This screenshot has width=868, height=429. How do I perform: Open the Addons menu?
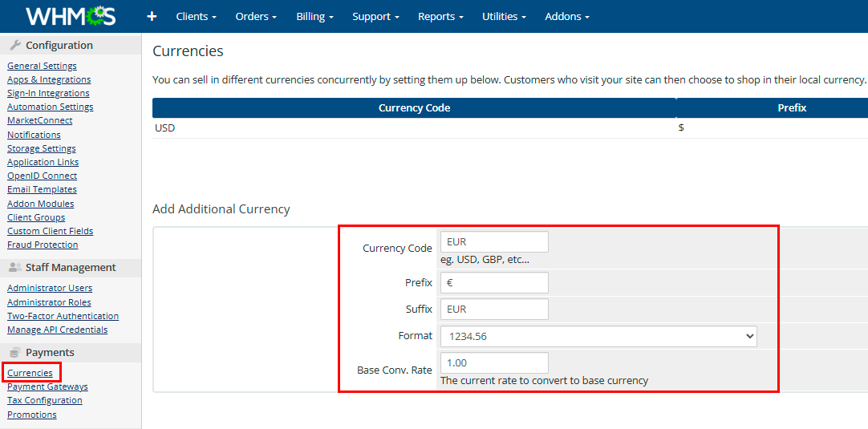click(566, 16)
